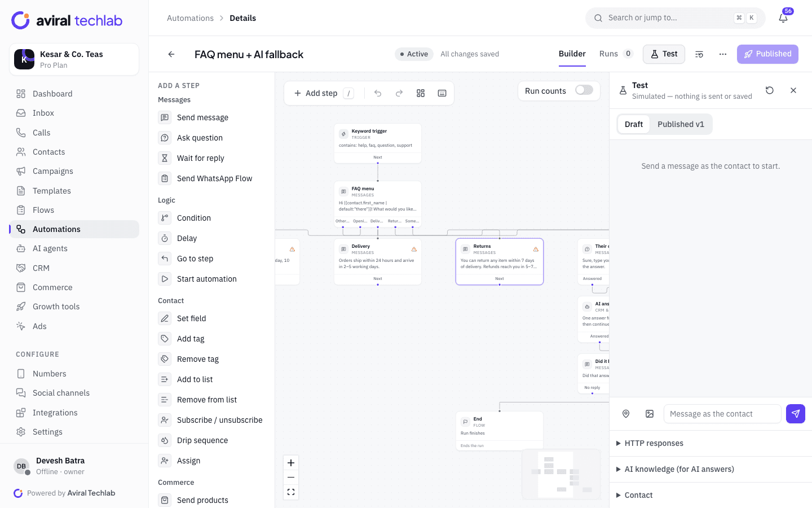The height and width of the screenshot is (508, 812).
Task: Select the Published v1 tab
Action: coord(681,124)
